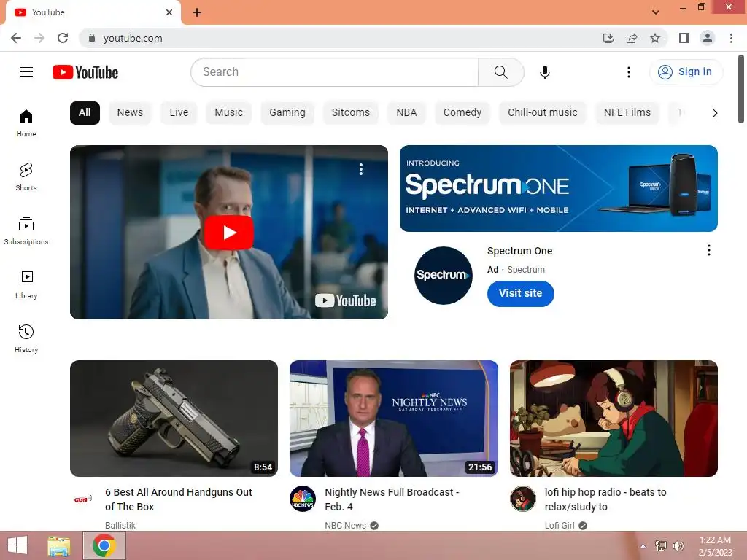Select the Gaming category chip
This screenshot has height=560, width=747.
287,113
